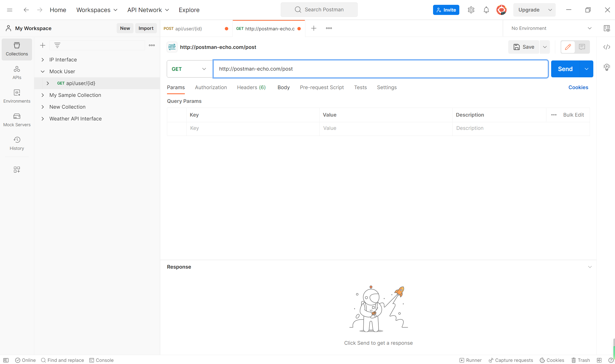Switch to the Body tab
The width and height of the screenshot is (615, 364).
tap(283, 87)
